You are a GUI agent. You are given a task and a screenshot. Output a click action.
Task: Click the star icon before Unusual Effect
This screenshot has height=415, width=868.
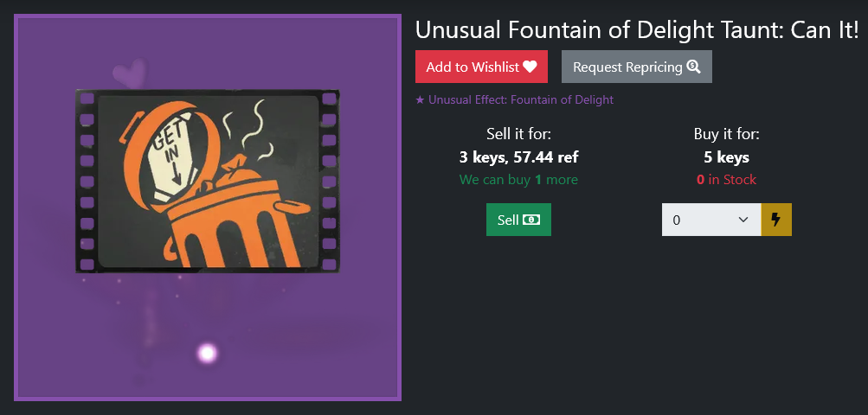(421, 100)
